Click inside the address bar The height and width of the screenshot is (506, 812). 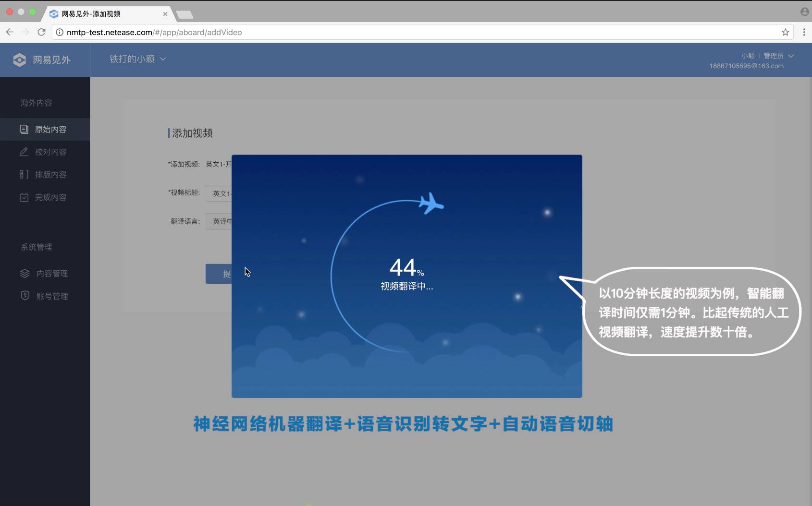[192, 32]
